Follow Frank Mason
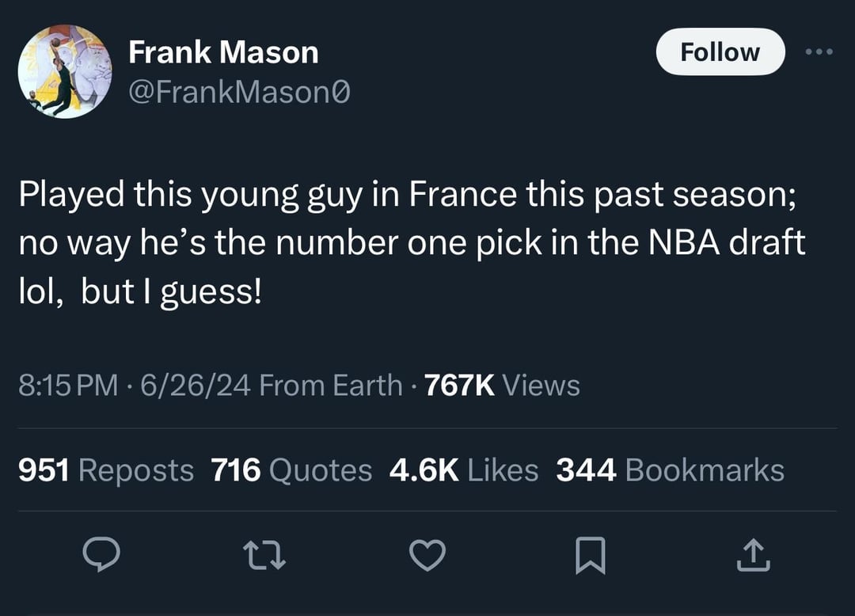 720,52
